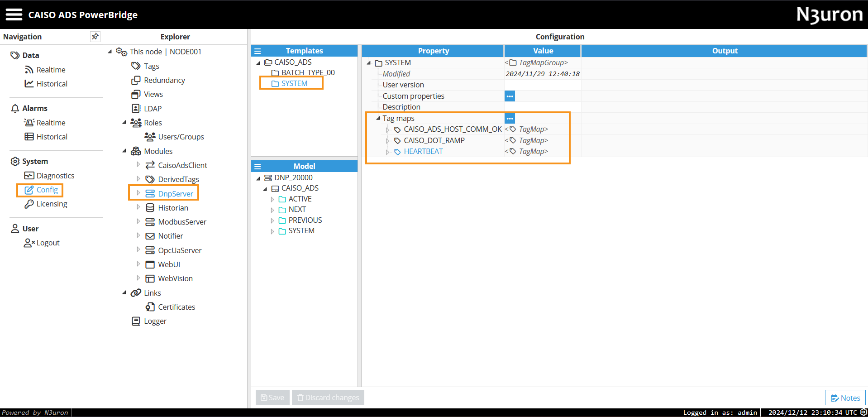Screen dimensions: 868x417
Task: Click the User version value field
Action: coord(543,85)
